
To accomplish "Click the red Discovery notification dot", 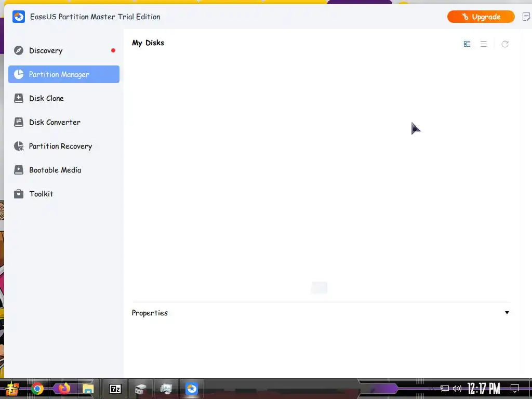I will point(113,50).
